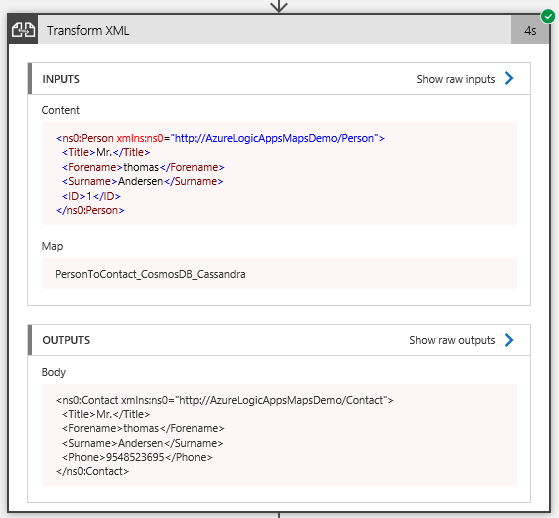This screenshot has width=559, height=518.
Task: Open the Show raw outputs link
Action: pos(452,340)
